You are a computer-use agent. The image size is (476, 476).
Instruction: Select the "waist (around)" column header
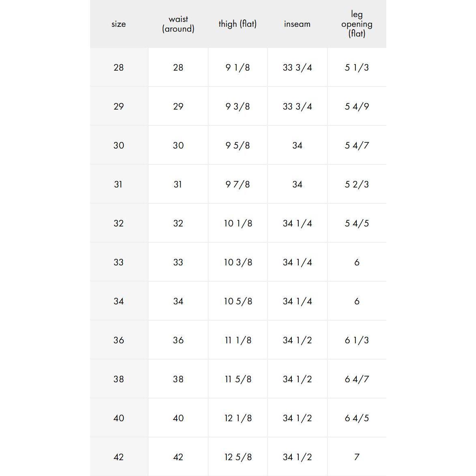pos(178,24)
